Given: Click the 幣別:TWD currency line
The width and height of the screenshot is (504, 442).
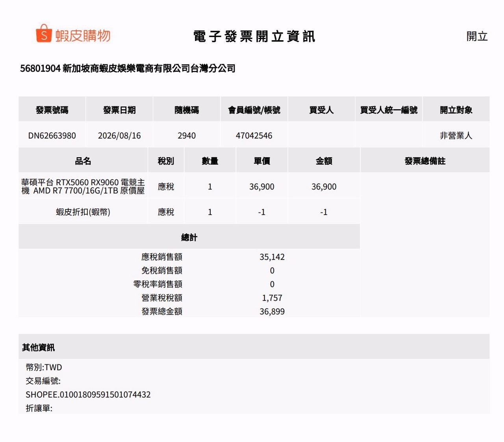Looking at the screenshot, I should pos(44,367).
